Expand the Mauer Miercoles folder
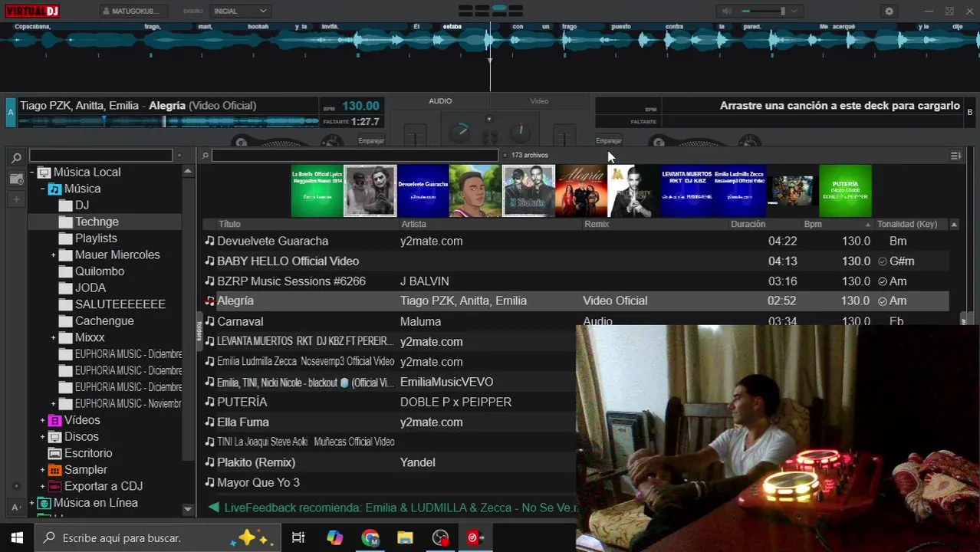The image size is (980, 552). pyautogui.click(x=53, y=255)
